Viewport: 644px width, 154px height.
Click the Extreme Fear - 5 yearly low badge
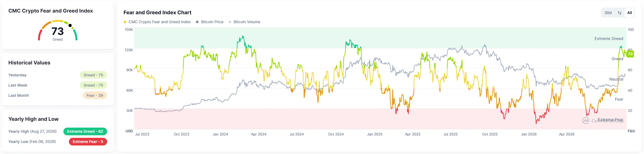click(88, 142)
